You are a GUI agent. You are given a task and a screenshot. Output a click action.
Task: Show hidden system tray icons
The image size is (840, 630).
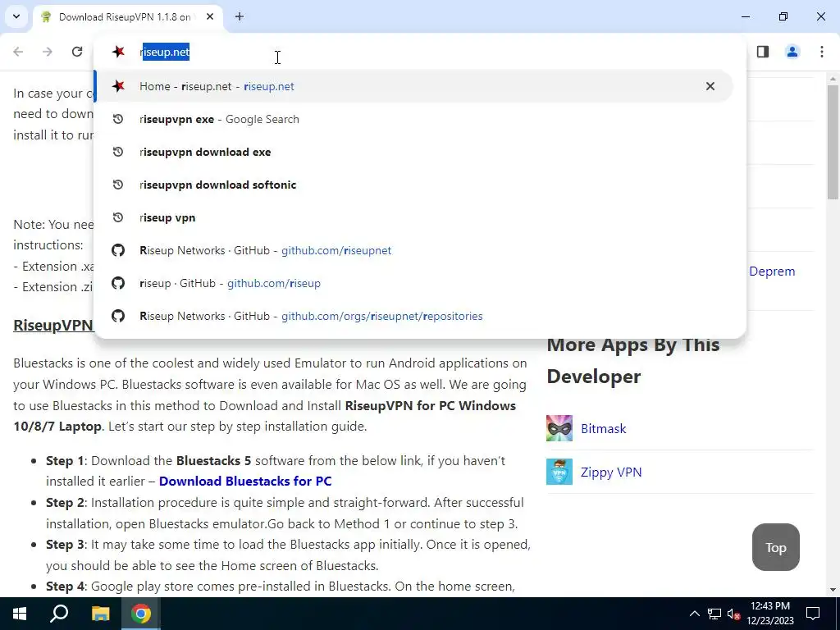coord(694,614)
